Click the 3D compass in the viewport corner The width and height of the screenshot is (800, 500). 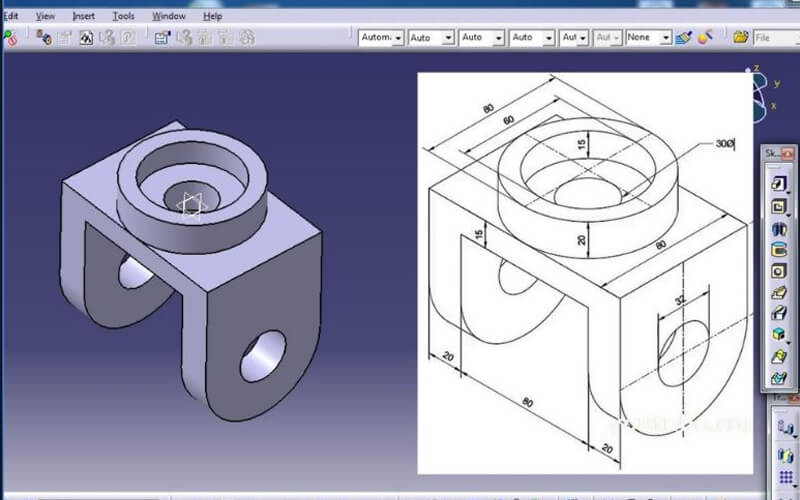(x=765, y=88)
